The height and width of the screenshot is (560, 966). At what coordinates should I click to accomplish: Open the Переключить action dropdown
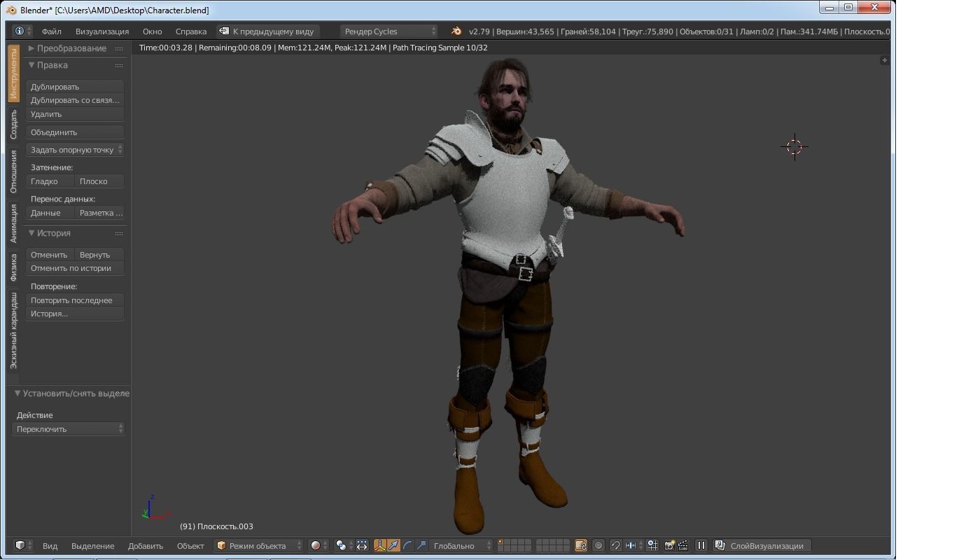pos(69,429)
